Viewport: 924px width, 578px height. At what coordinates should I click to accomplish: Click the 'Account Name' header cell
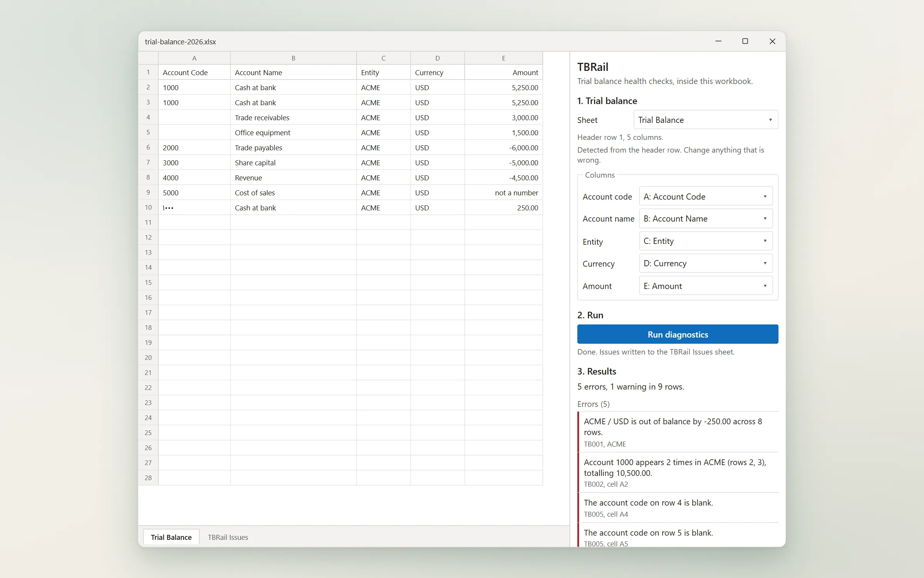[293, 72]
